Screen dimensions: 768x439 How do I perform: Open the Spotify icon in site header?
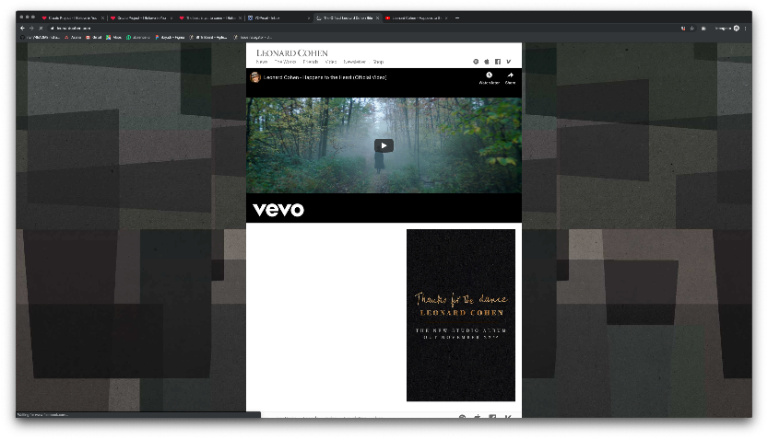click(x=476, y=62)
